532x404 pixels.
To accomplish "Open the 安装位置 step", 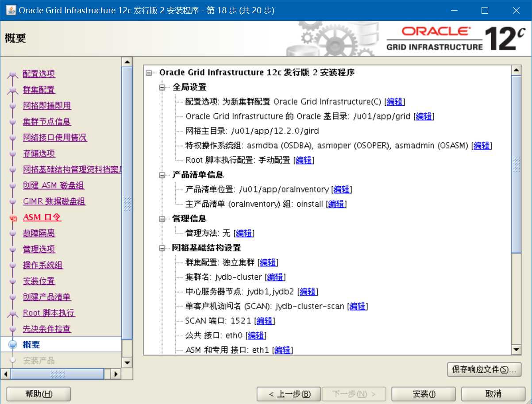I will 39,281.
